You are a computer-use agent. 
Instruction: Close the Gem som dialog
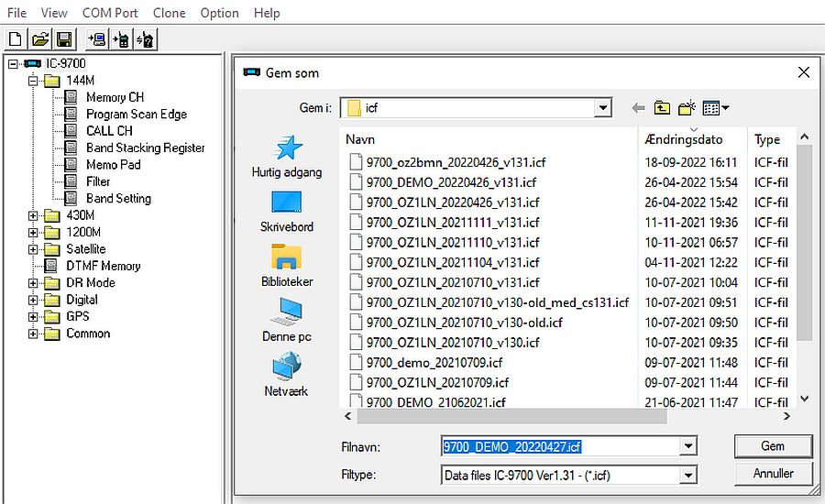pos(803,72)
